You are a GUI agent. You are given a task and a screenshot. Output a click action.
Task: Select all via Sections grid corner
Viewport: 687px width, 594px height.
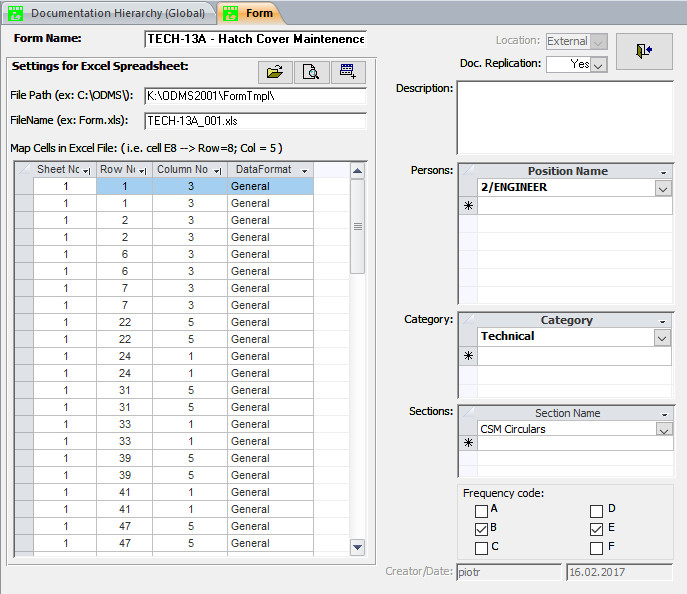(x=468, y=413)
